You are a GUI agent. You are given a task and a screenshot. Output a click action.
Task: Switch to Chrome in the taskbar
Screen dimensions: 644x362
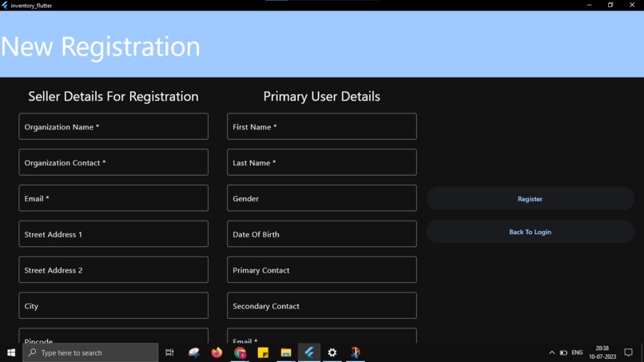point(240,352)
